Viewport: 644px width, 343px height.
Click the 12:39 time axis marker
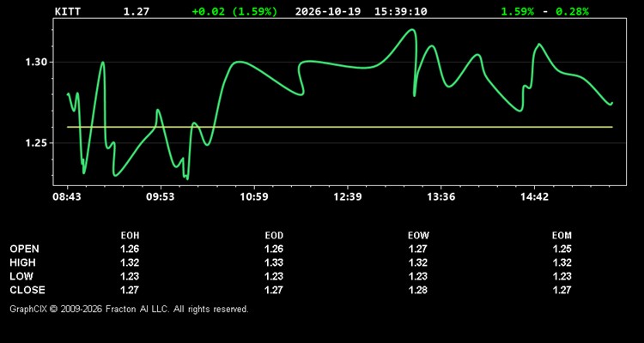click(348, 197)
